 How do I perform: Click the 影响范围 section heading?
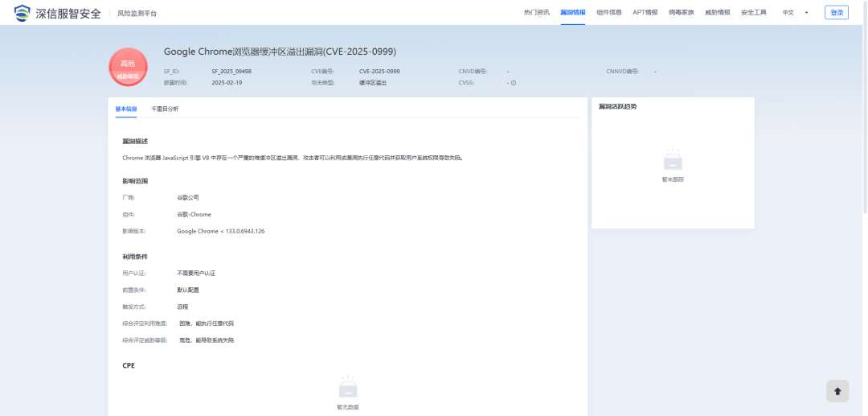135,181
